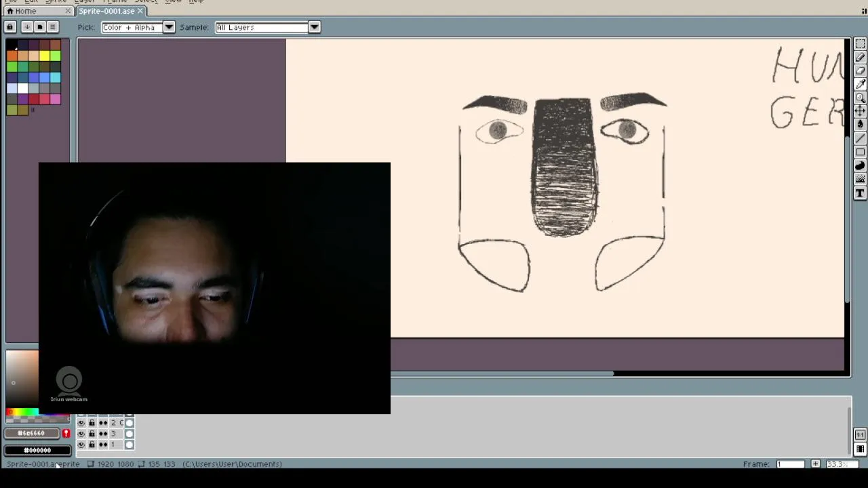Click the red color warning icon
The height and width of the screenshot is (488, 868).
click(x=66, y=433)
